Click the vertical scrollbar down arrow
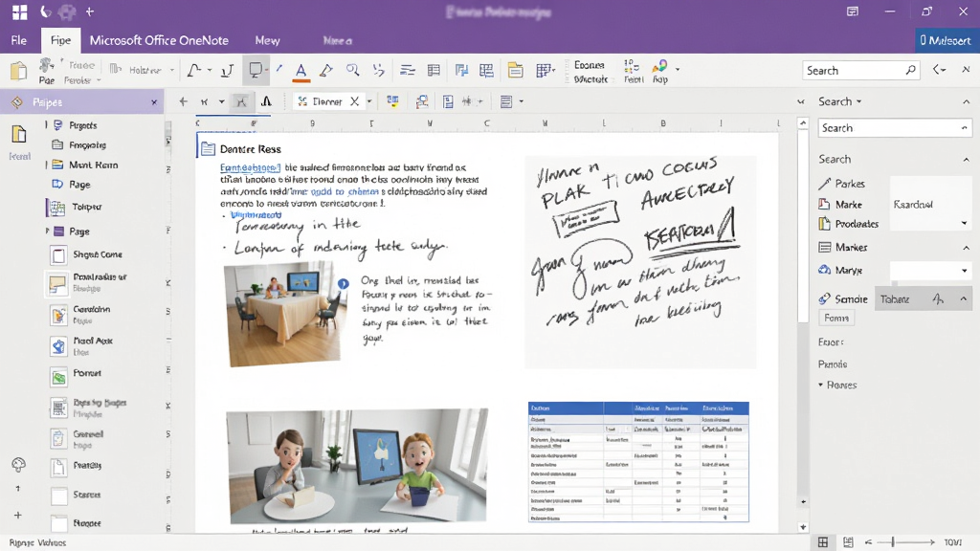Image resolution: width=980 pixels, height=551 pixels. pos(803,527)
